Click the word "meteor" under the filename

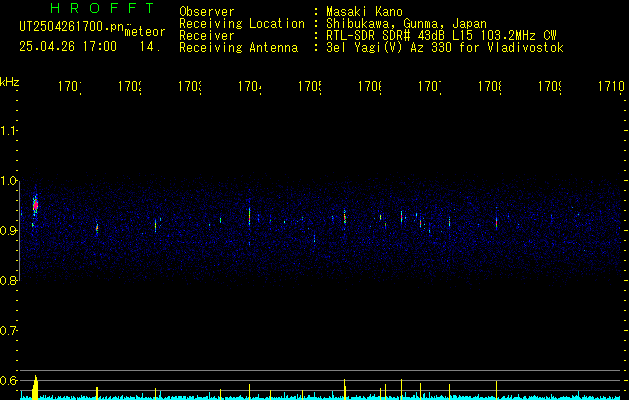click(x=145, y=32)
